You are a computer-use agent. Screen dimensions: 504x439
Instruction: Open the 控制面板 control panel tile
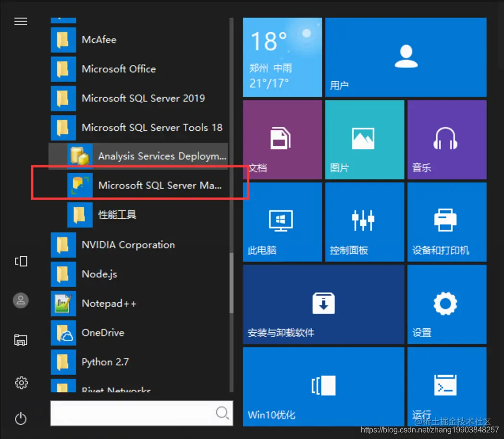pos(365,222)
